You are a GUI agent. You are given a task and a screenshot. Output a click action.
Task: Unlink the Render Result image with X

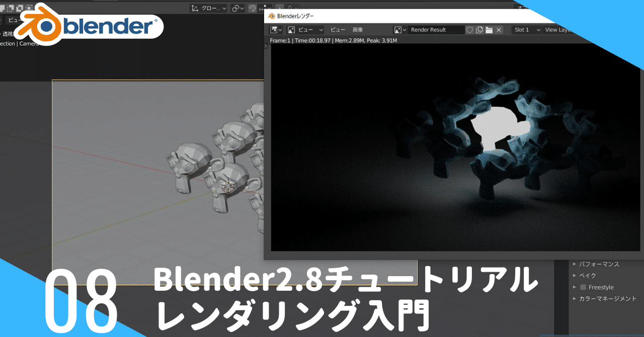[x=499, y=30]
